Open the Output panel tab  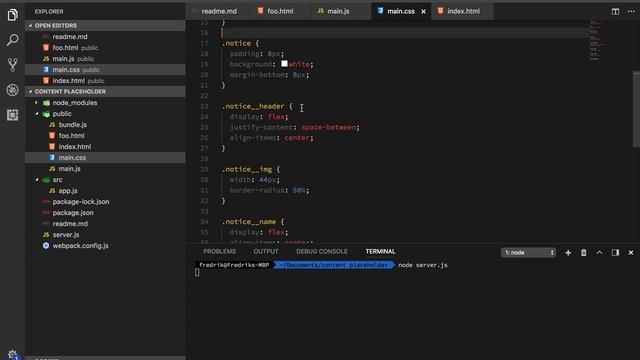coord(266,251)
